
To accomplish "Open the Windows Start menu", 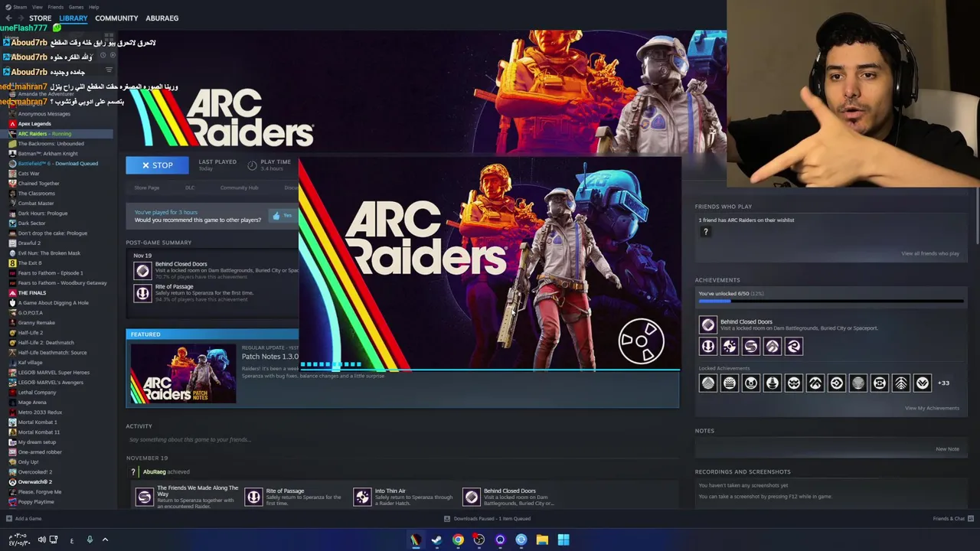I will coord(563,540).
